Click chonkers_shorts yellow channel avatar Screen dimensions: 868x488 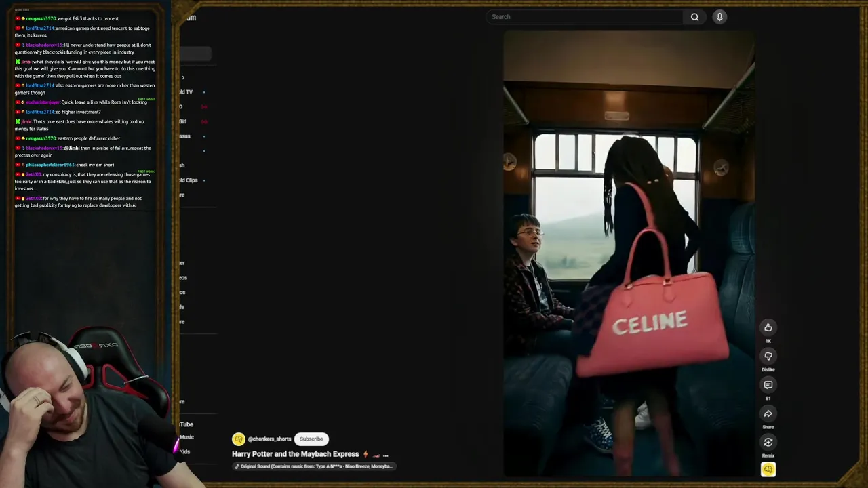pyautogui.click(x=238, y=439)
